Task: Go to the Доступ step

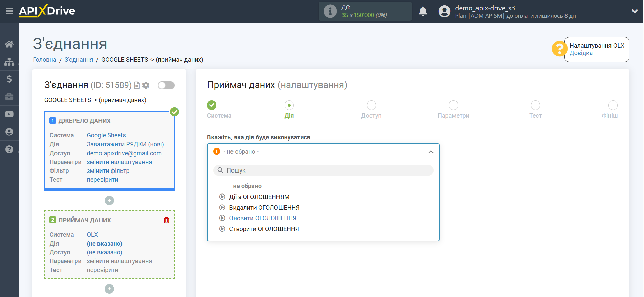Action: tap(371, 105)
